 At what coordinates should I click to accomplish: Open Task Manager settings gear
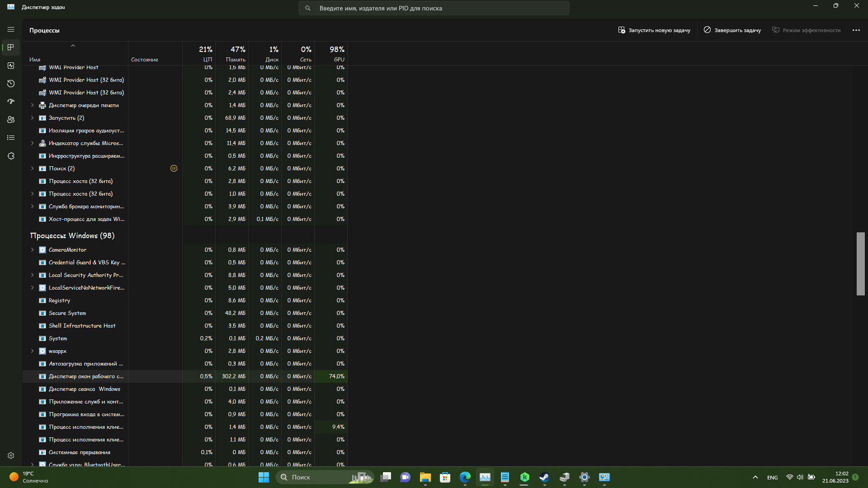pyautogui.click(x=11, y=455)
